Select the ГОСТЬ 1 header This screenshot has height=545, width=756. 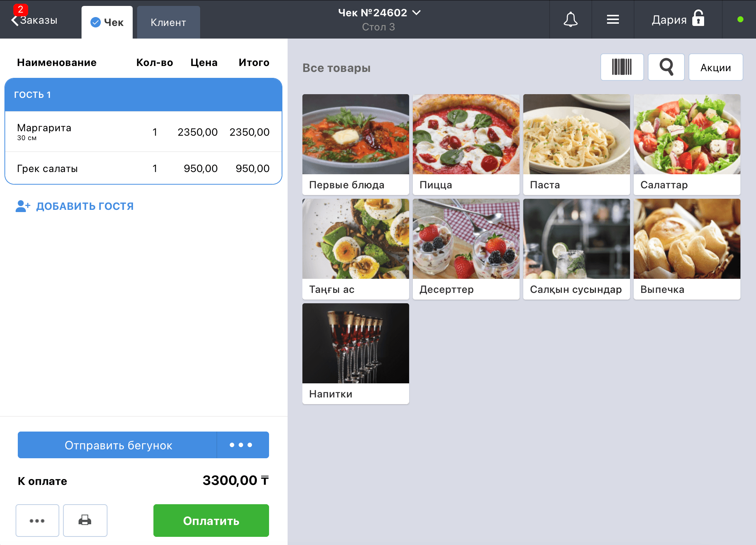click(x=143, y=95)
